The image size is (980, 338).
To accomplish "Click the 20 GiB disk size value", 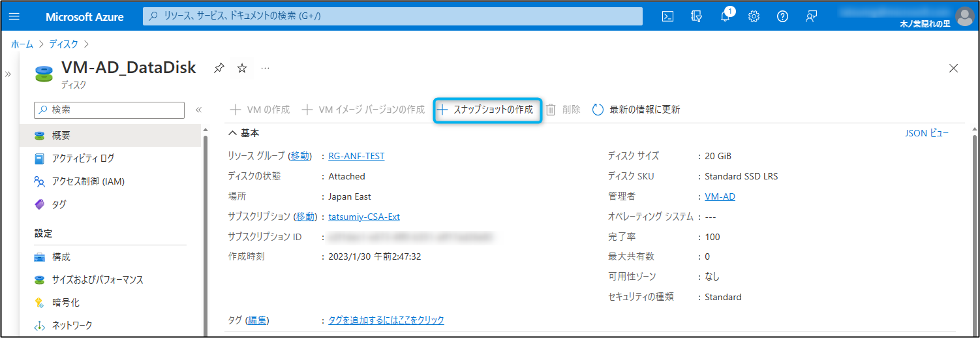I will pyautogui.click(x=718, y=157).
